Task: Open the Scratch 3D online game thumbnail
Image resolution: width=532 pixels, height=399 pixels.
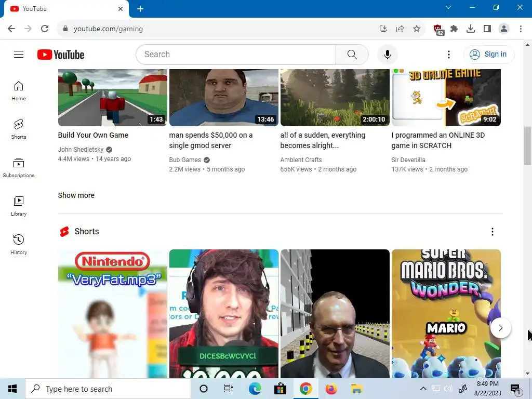Action: tap(446, 97)
